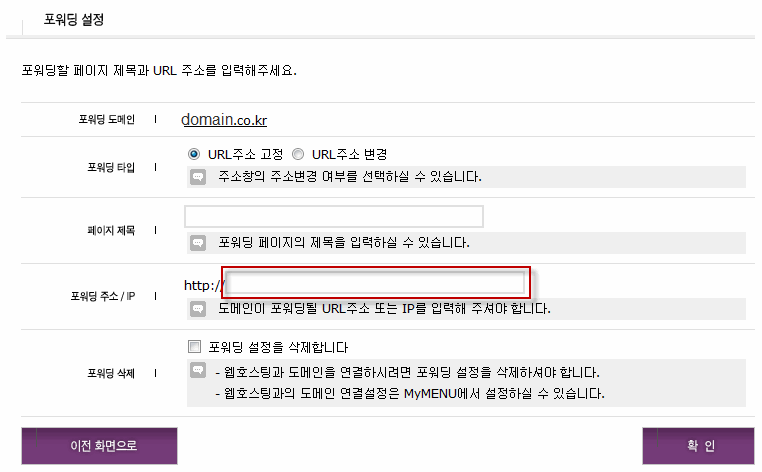Image resolution: width=762 pixels, height=472 pixels.
Task: Click the forwarding URL field after http://
Action: [376, 284]
